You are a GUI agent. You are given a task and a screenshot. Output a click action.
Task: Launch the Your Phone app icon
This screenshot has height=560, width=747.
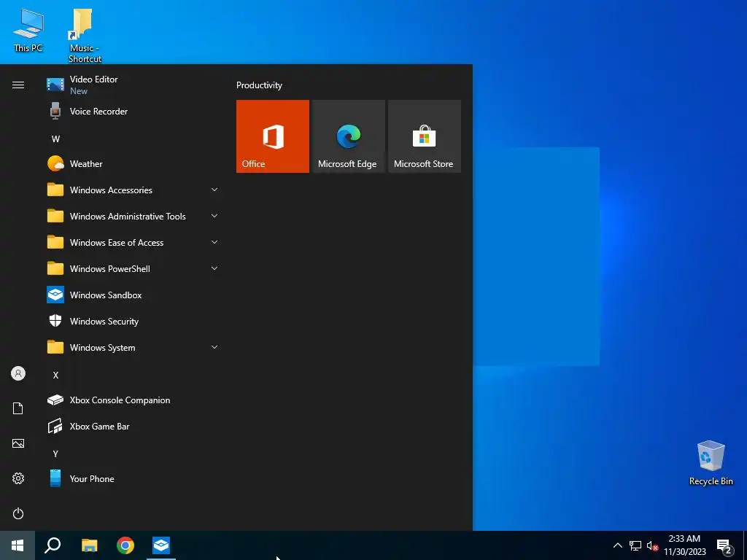[x=55, y=478]
